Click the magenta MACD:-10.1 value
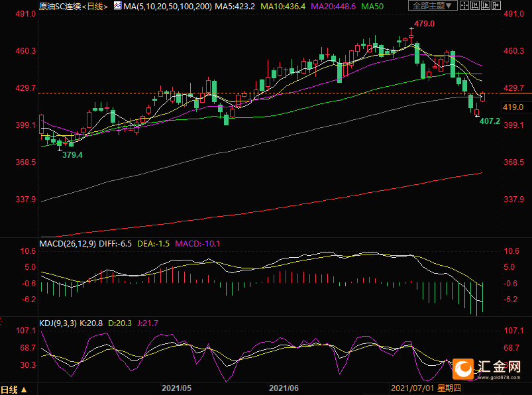Viewport: 532px width, 395px height. [x=197, y=244]
